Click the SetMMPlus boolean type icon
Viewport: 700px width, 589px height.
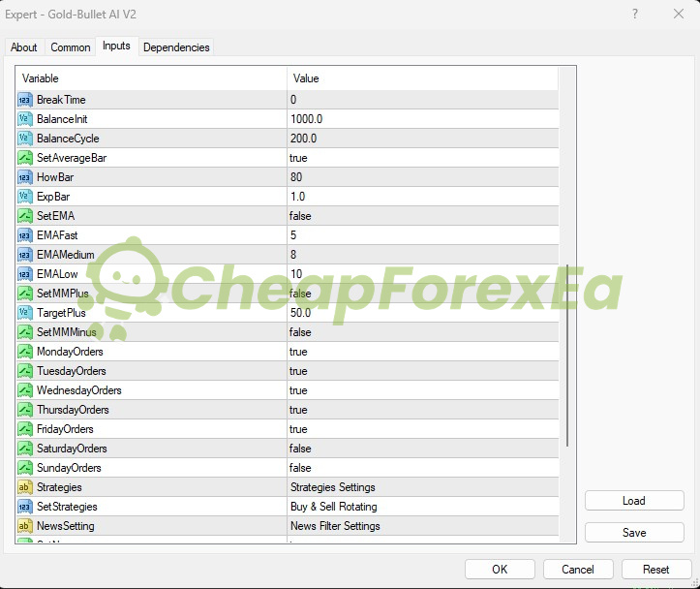(25, 294)
